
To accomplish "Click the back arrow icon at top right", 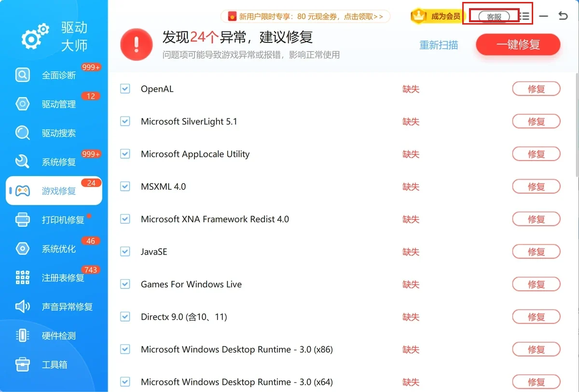I will [563, 16].
